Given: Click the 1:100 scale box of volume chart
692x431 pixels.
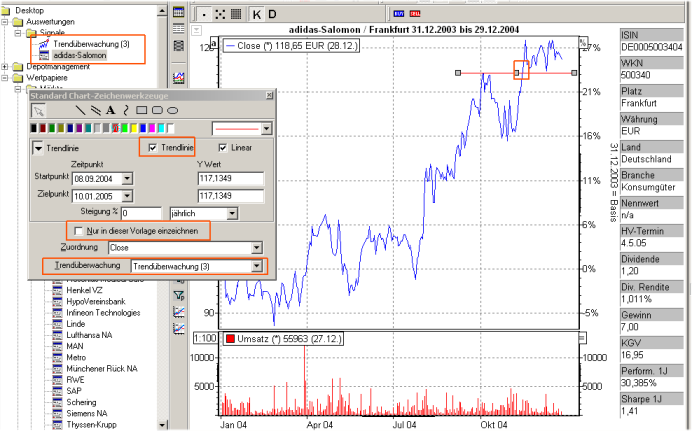Looking at the screenshot, I should click(x=205, y=338).
